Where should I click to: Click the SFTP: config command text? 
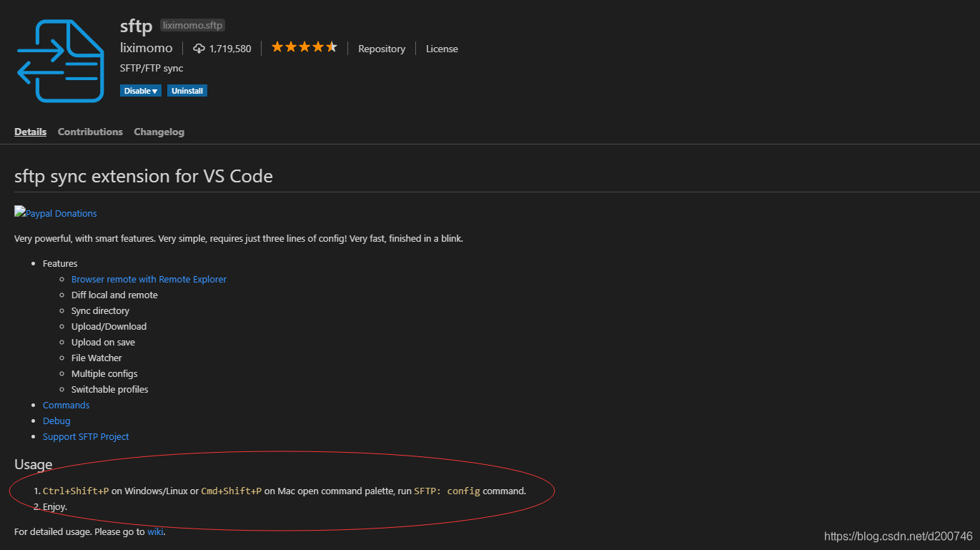pos(447,491)
